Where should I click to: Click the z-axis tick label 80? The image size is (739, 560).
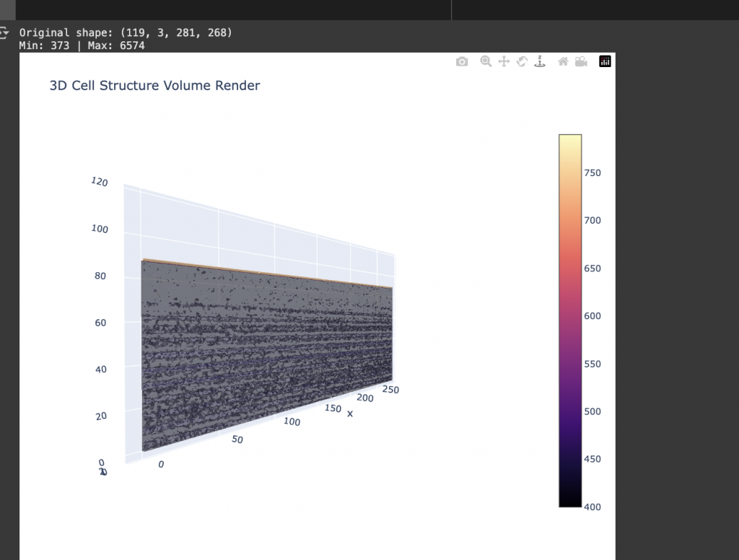click(100, 276)
